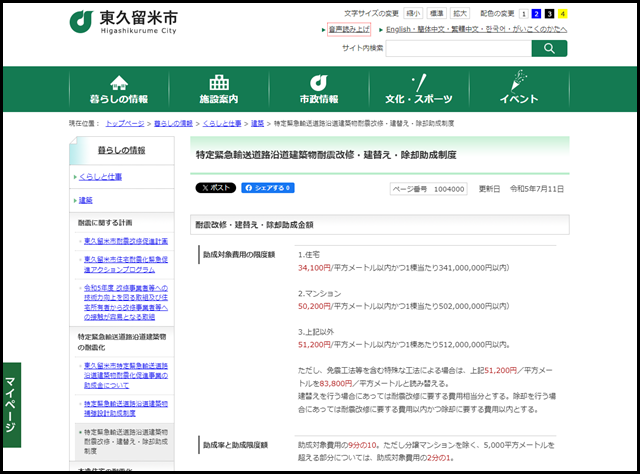Open the 市政情報 icon menu
Viewport: 640px width, 474px height.
pos(318,89)
